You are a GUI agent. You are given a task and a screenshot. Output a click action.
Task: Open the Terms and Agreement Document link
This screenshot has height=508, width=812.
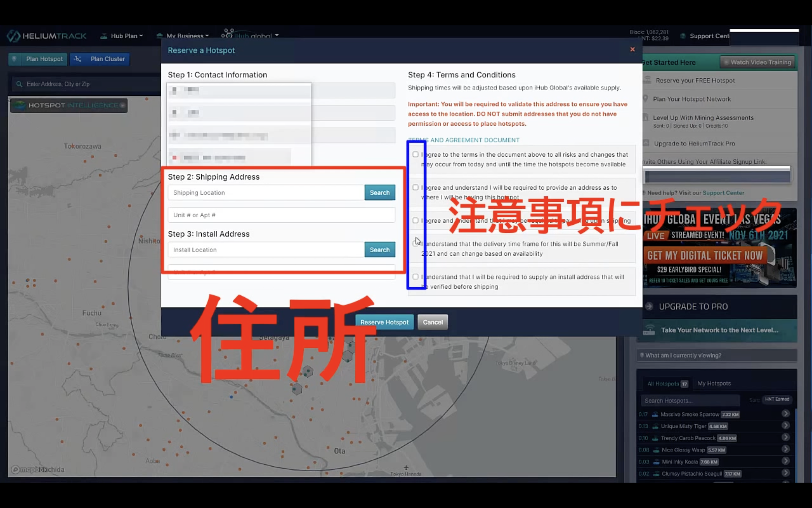pyautogui.click(x=464, y=140)
